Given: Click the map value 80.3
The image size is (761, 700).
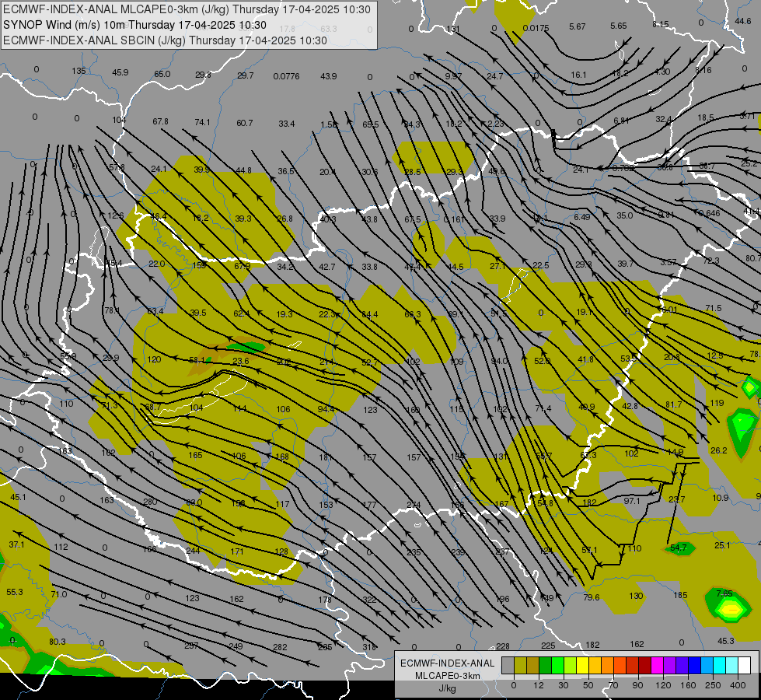Looking at the screenshot, I should 58,642.
